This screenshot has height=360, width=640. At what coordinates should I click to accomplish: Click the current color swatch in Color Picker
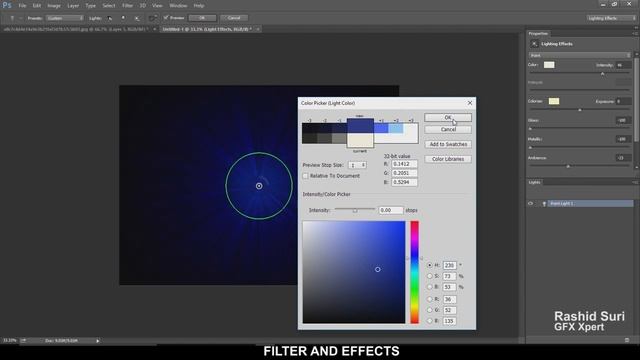pyautogui.click(x=360, y=140)
